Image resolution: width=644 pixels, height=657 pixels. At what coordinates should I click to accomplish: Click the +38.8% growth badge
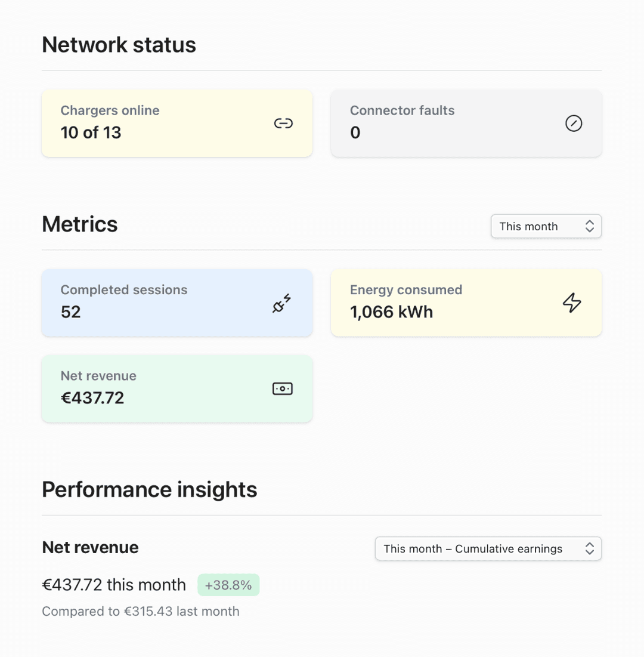228,585
